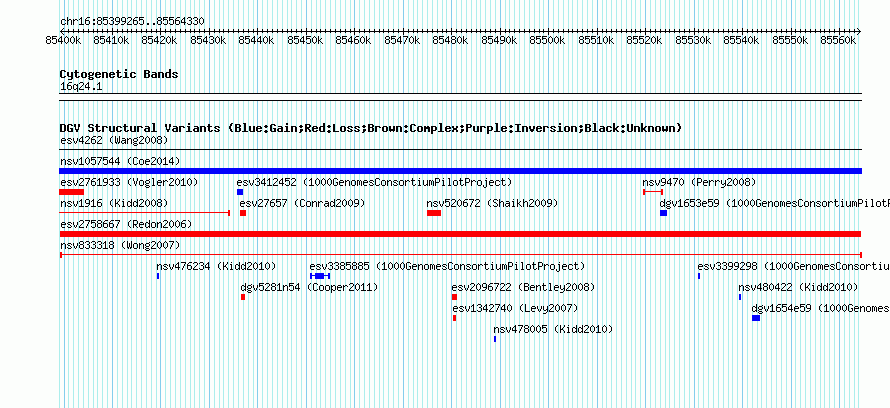The height and width of the screenshot is (408, 890).
Task: Click the Cytogenetic Bands track title
Action: click(x=119, y=74)
